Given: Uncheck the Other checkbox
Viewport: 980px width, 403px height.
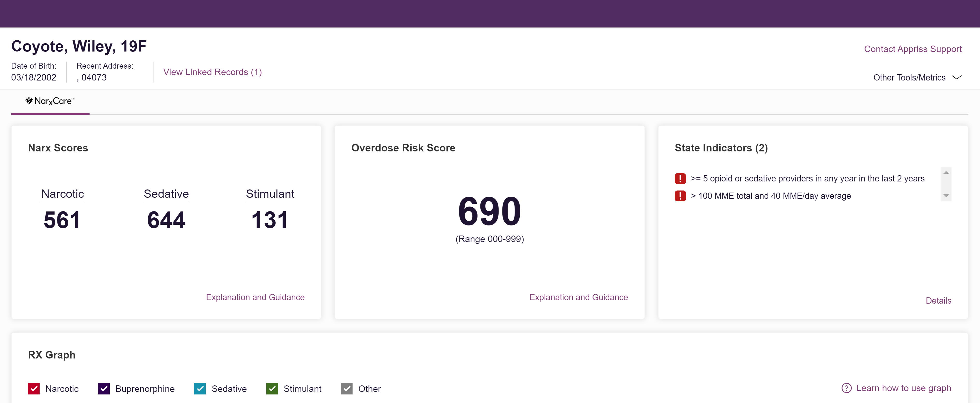Looking at the screenshot, I should (347, 389).
